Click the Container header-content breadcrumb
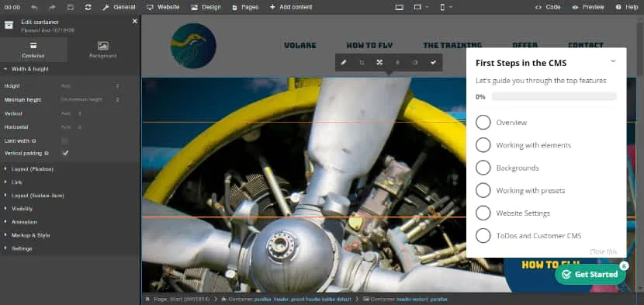Viewport: 644px width, 305px height. pos(405,300)
